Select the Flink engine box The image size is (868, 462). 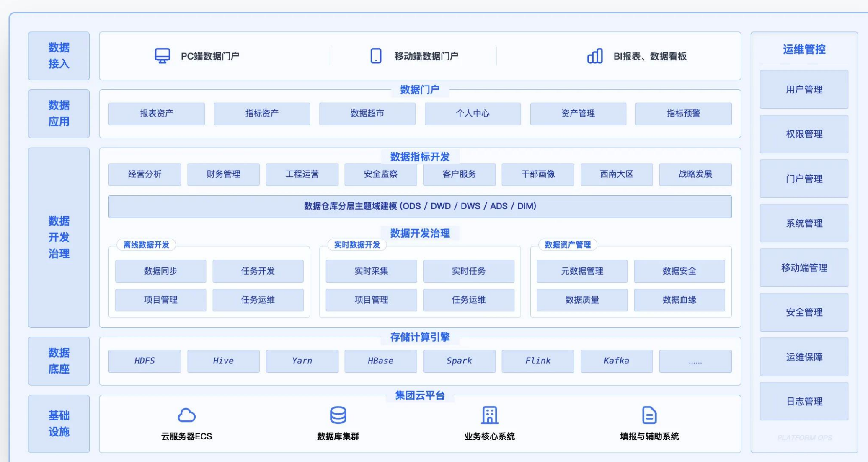point(538,361)
